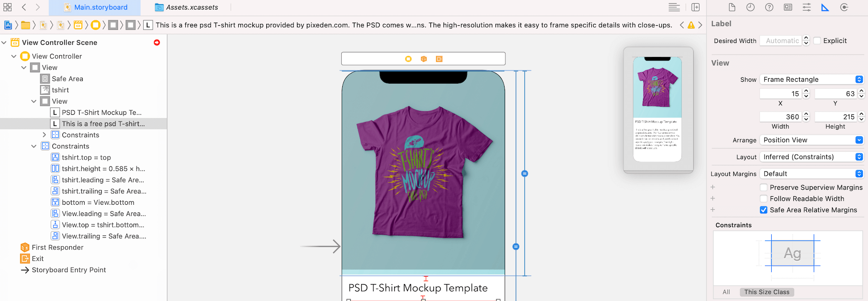Open the Attributes inspector
Image resolution: width=868 pixels, height=301 pixels.
pos(807,7)
